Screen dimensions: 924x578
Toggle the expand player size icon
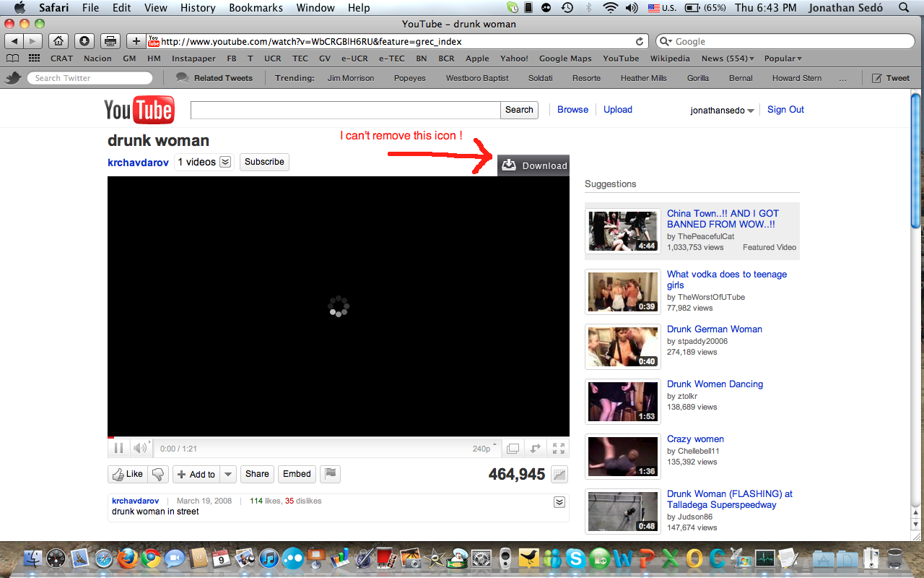[535, 449]
